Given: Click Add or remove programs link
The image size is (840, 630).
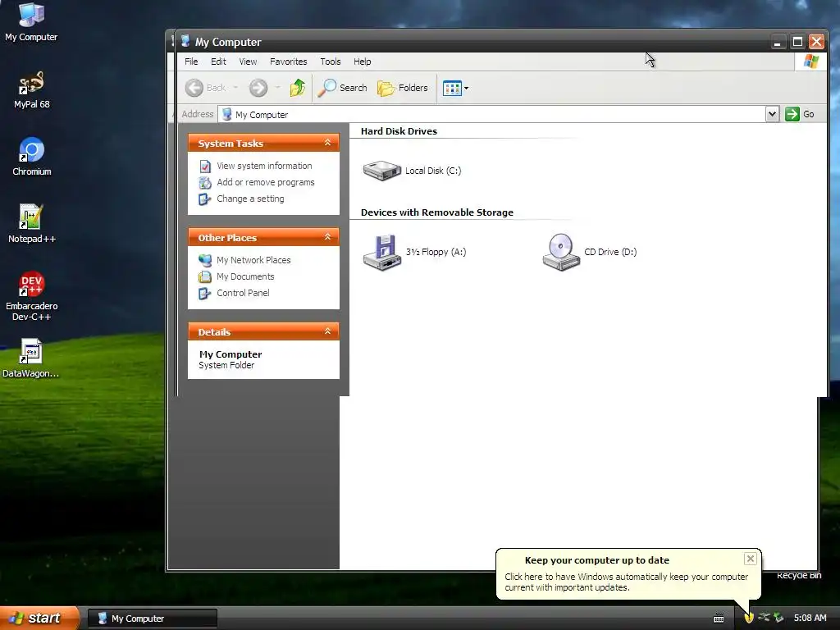Looking at the screenshot, I should [265, 182].
